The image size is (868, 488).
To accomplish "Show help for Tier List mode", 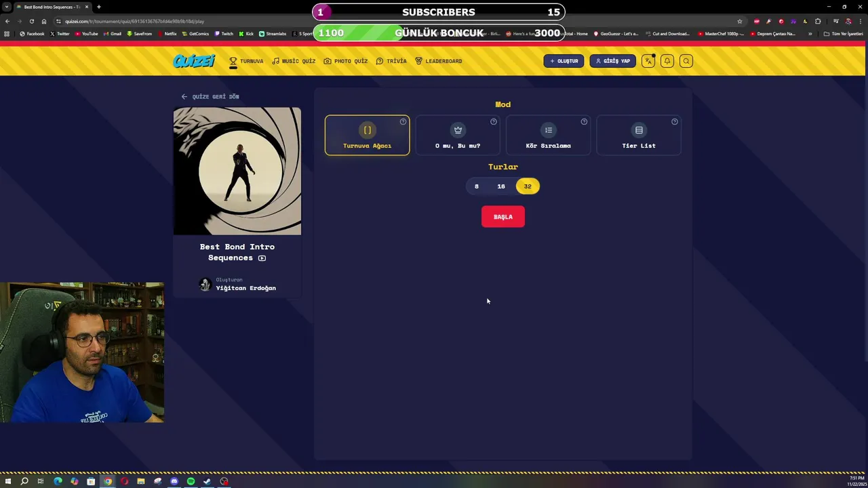I will point(675,122).
